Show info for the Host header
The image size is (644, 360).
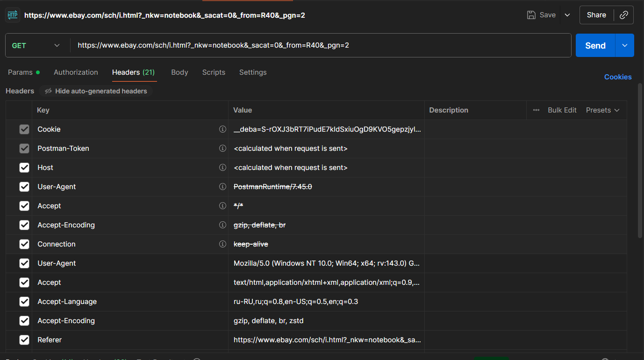pyautogui.click(x=223, y=168)
